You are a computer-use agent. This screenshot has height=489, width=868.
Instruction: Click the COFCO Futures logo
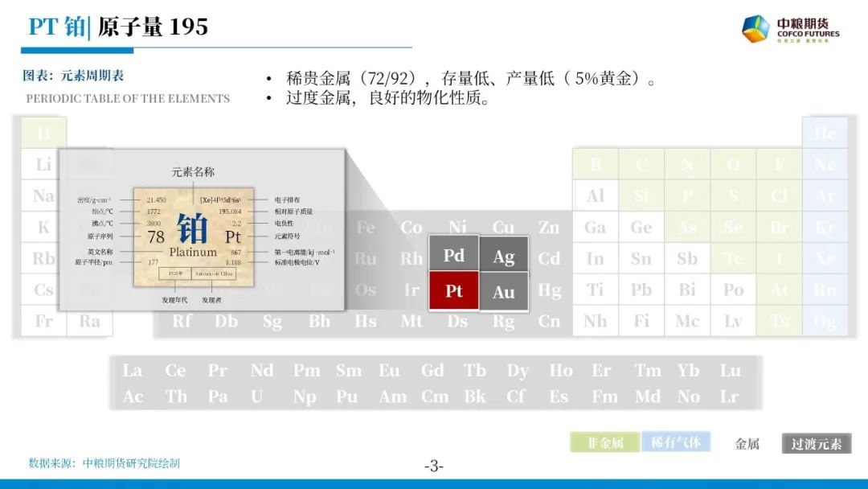[791, 29]
